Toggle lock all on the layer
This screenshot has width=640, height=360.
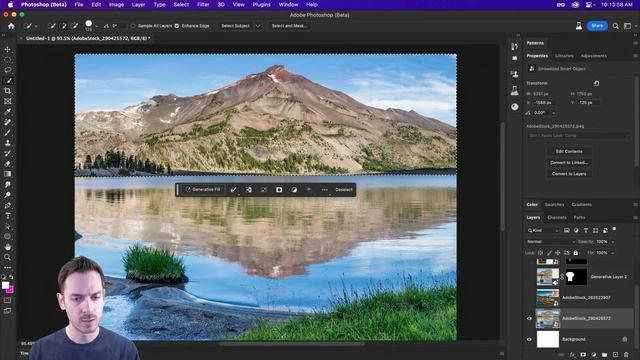click(x=576, y=253)
